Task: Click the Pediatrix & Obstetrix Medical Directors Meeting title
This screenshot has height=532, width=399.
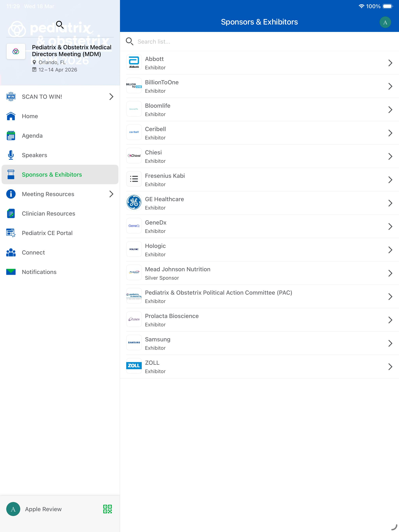Action: (x=72, y=50)
